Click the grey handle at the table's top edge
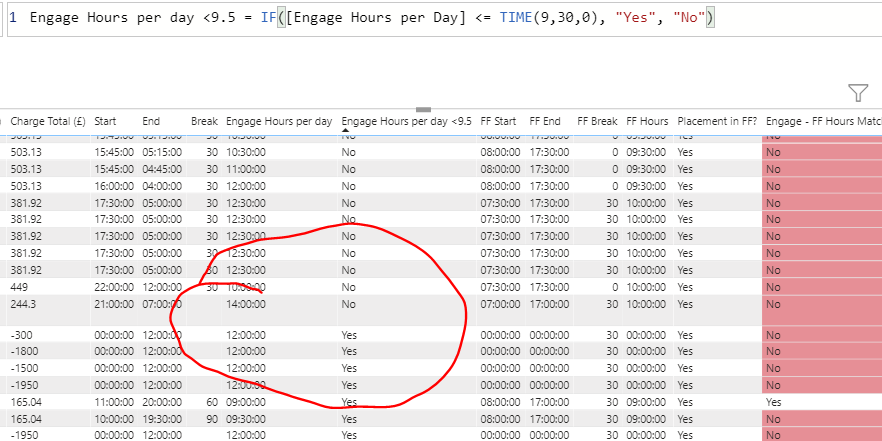 [x=424, y=109]
